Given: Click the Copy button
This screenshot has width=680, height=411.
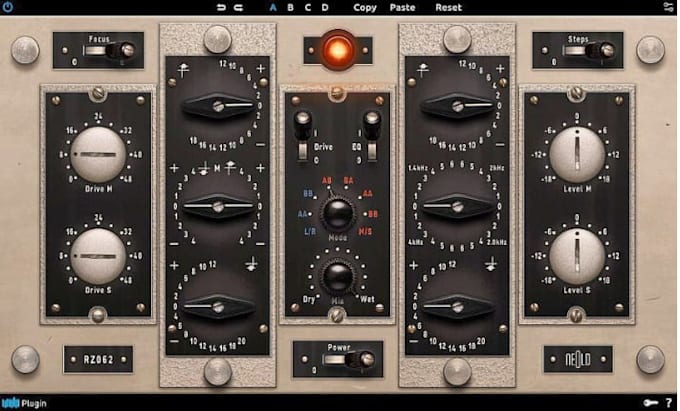Looking at the screenshot, I should click(365, 7).
